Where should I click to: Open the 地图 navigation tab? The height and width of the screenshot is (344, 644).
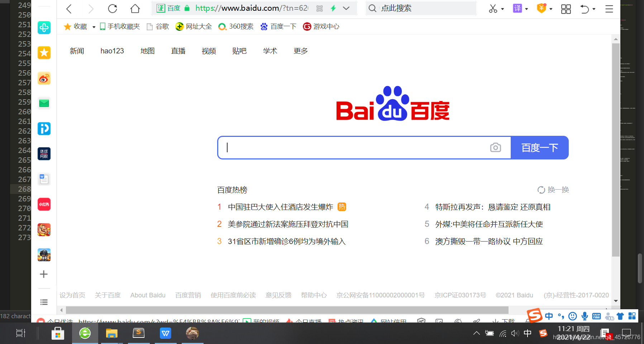[147, 51]
